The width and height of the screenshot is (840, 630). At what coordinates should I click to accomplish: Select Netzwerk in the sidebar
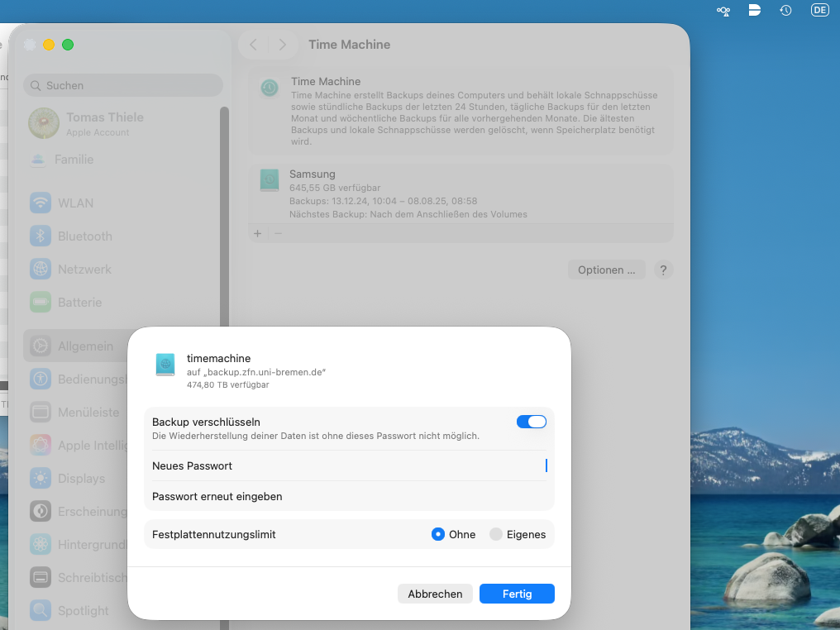click(84, 270)
